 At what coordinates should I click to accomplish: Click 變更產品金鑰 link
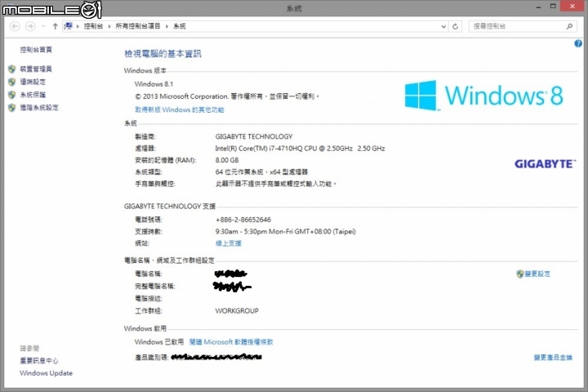553,358
